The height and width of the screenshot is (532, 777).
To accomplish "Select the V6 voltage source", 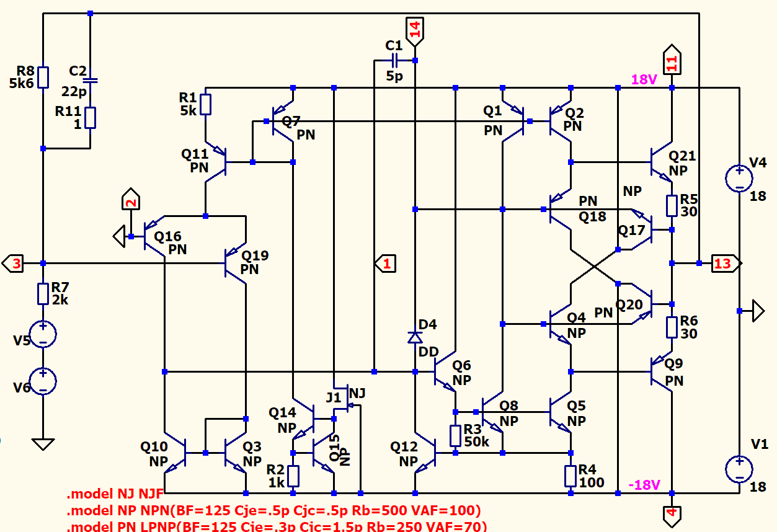I will [43, 381].
